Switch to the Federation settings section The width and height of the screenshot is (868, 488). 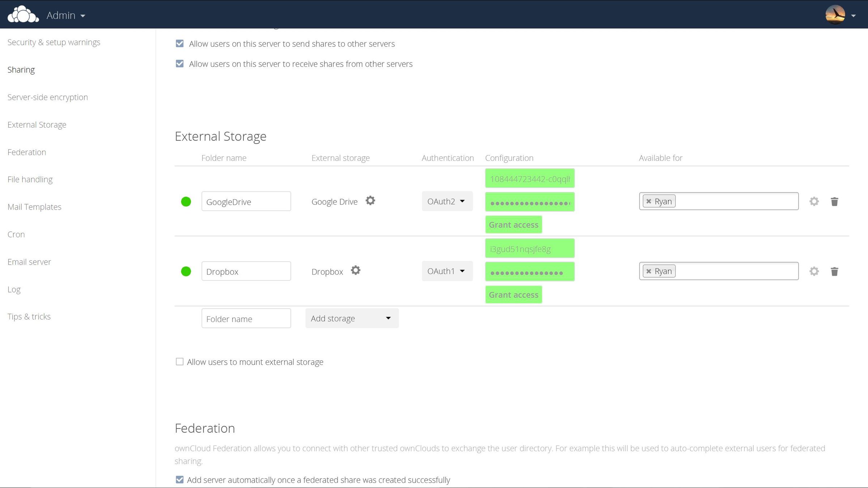[26, 152]
